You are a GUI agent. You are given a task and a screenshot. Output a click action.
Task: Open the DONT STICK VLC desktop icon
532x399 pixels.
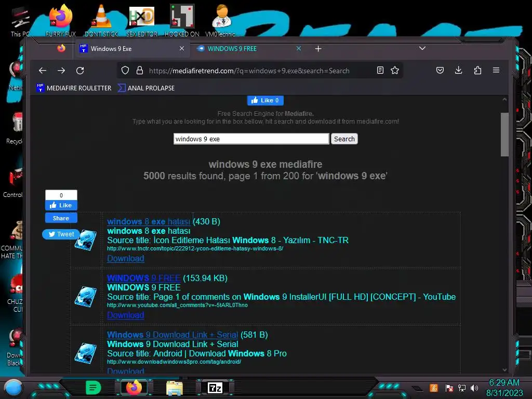pos(101,20)
